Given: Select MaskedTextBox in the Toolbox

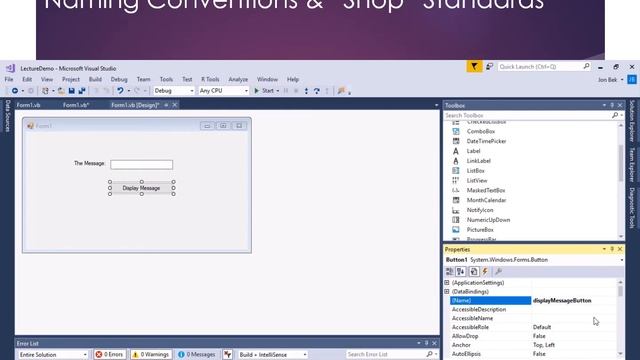Looking at the screenshot, I should click(486, 190).
